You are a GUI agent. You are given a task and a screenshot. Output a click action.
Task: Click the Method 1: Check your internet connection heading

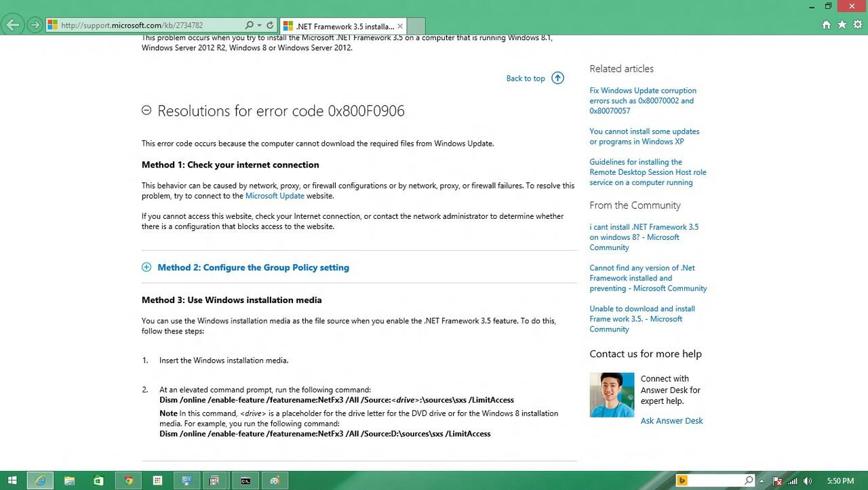click(x=230, y=165)
